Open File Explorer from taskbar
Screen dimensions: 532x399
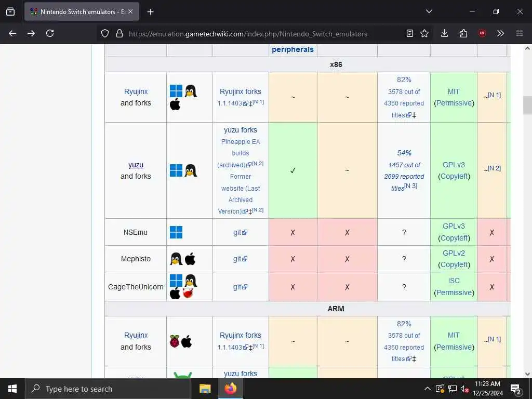tap(205, 389)
